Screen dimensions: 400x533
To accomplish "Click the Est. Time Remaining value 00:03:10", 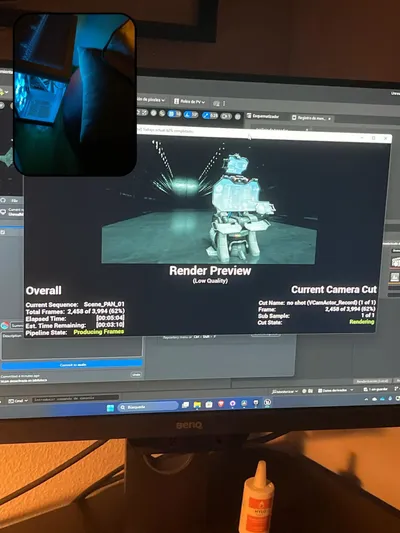I will coord(110,325).
